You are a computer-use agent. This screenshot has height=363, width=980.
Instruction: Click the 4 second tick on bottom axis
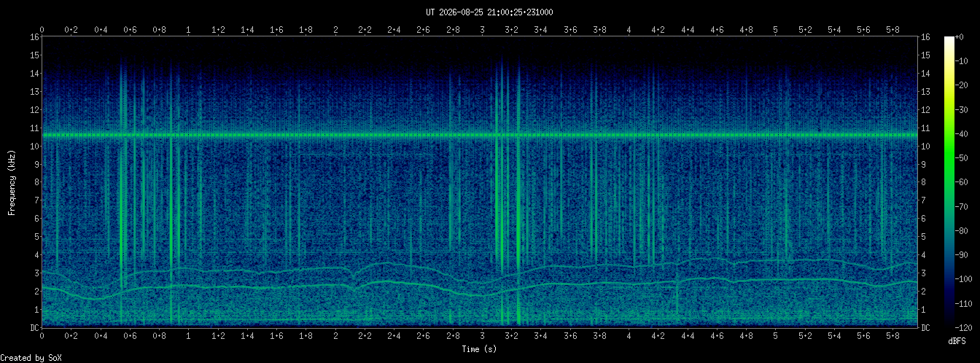(x=629, y=337)
